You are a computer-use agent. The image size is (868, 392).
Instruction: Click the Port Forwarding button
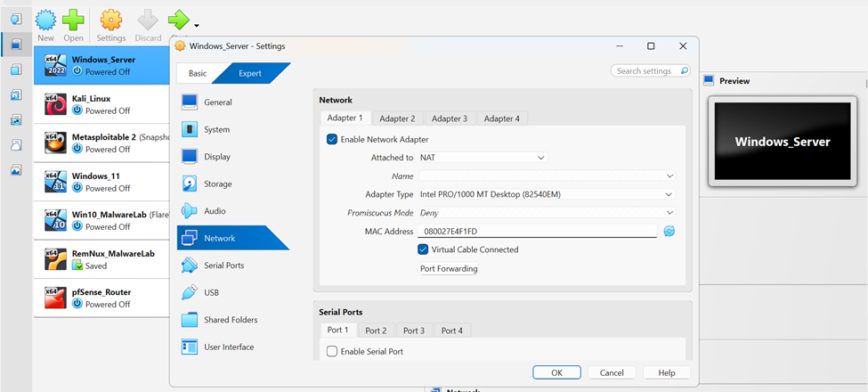click(449, 268)
